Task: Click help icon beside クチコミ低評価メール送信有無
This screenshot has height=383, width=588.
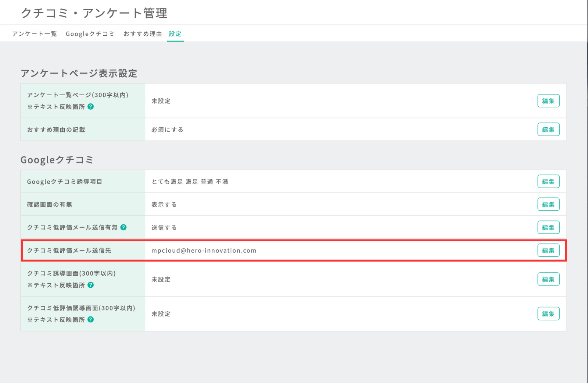Action: click(x=123, y=227)
